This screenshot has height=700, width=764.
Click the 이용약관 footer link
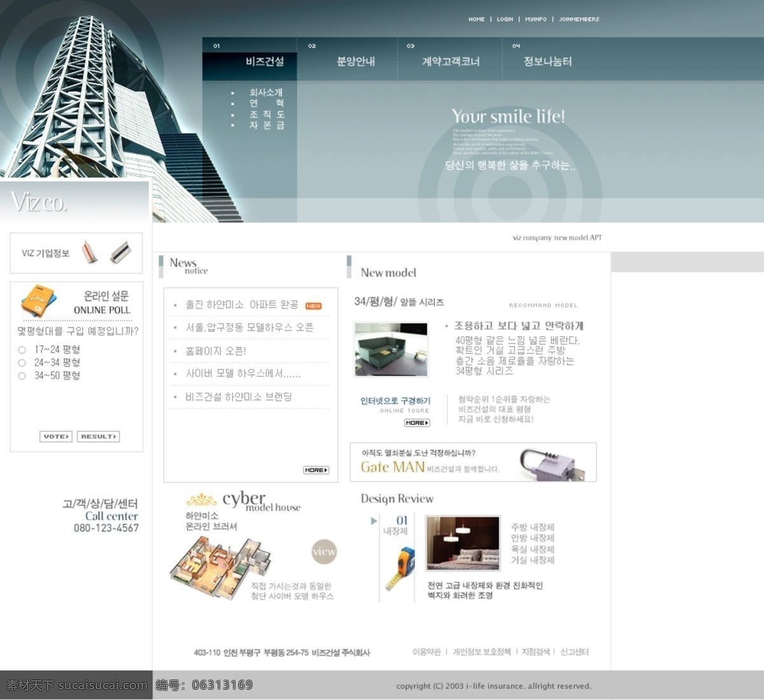click(427, 652)
